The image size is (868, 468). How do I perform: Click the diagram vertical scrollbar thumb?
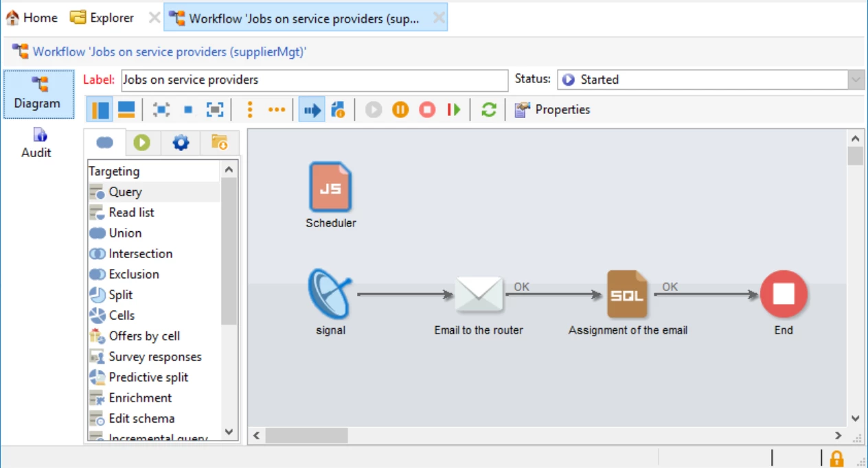[x=855, y=156]
